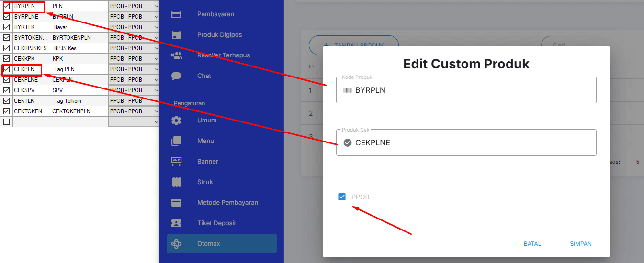Click the SIMPAN button
The width and height of the screenshot is (644, 263).
click(x=580, y=244)
